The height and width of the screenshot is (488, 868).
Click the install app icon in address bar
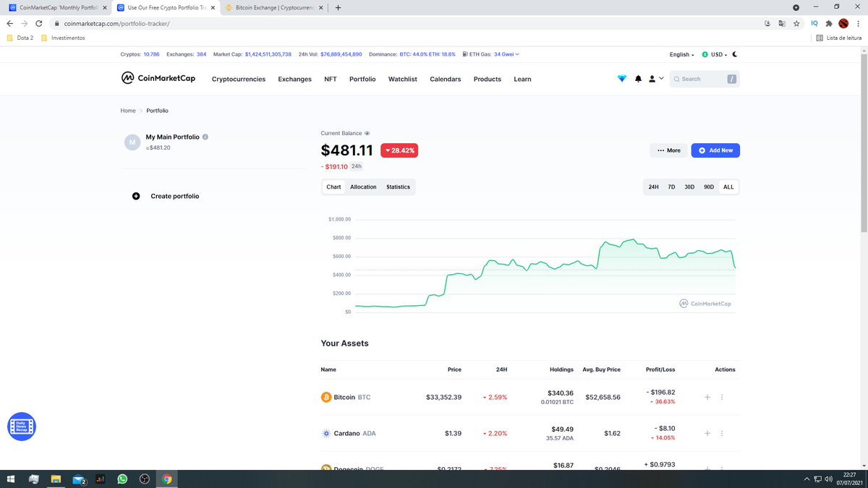[767, 23]
